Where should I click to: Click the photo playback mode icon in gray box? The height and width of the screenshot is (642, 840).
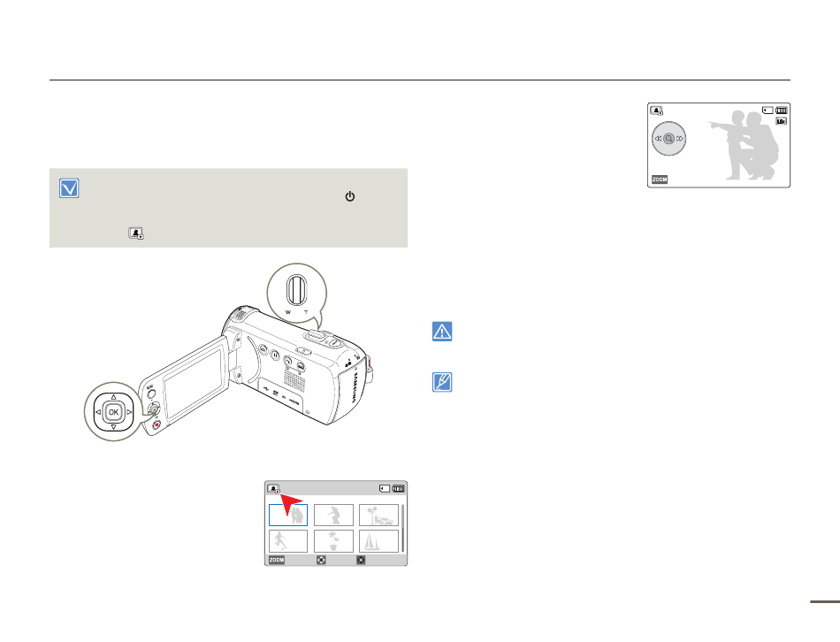[x=136, y=233]
